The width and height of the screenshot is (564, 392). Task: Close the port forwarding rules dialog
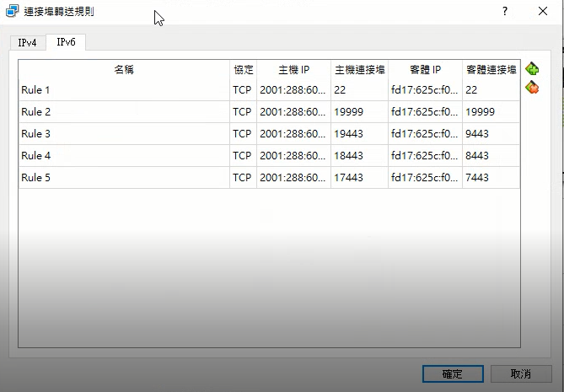pos(543,11)
